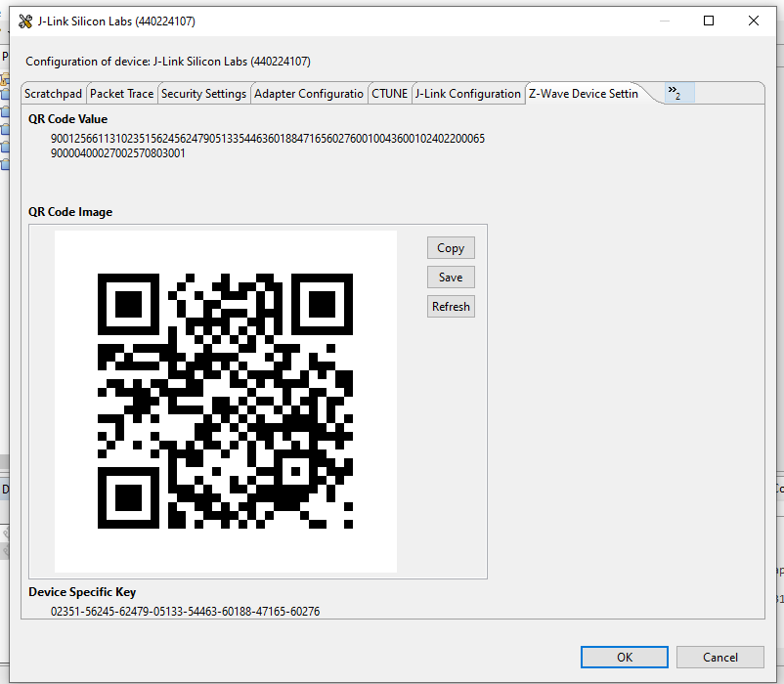This screenshot has width=784, height=684.
Task: Refresh the generated QR code
Action: 450,306
